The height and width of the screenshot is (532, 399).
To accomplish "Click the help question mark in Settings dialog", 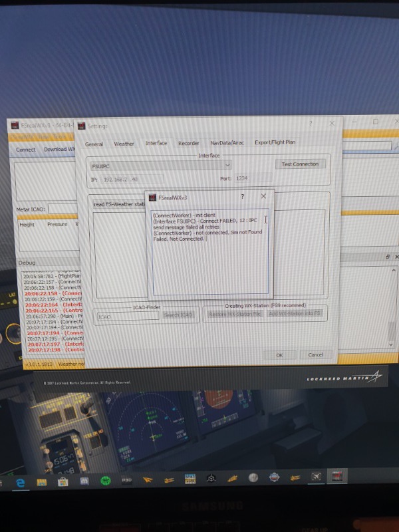I will (x=311, y=124).
